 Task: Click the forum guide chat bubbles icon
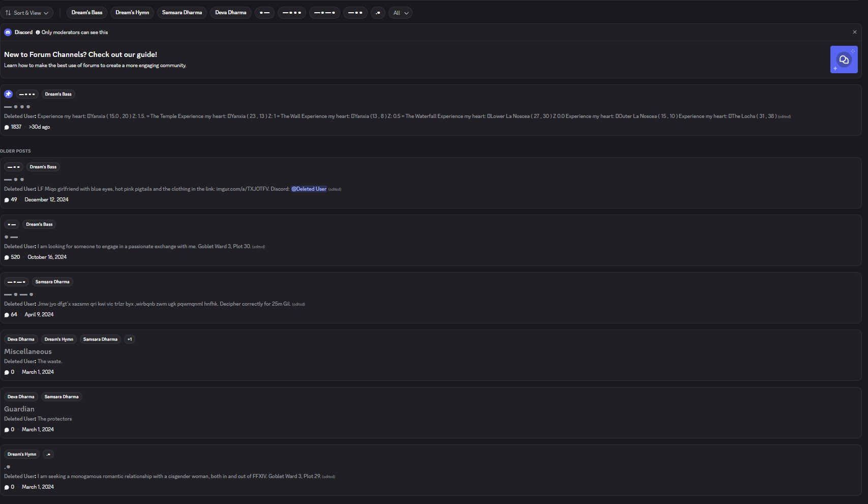844,60
